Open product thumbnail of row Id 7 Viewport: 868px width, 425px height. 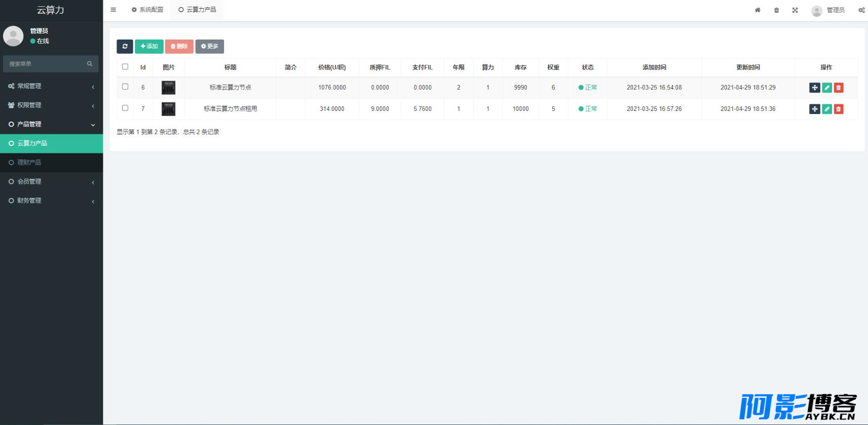coord(168,109)
